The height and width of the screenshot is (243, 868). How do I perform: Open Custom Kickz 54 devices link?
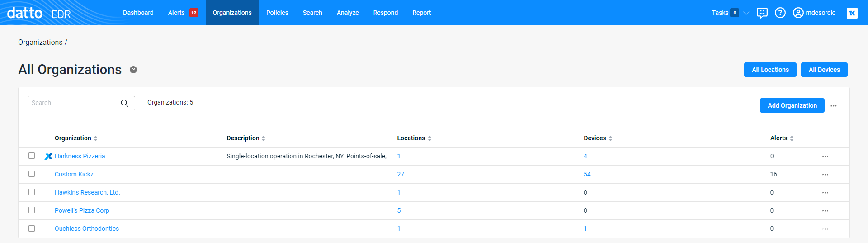pos(587,174)
